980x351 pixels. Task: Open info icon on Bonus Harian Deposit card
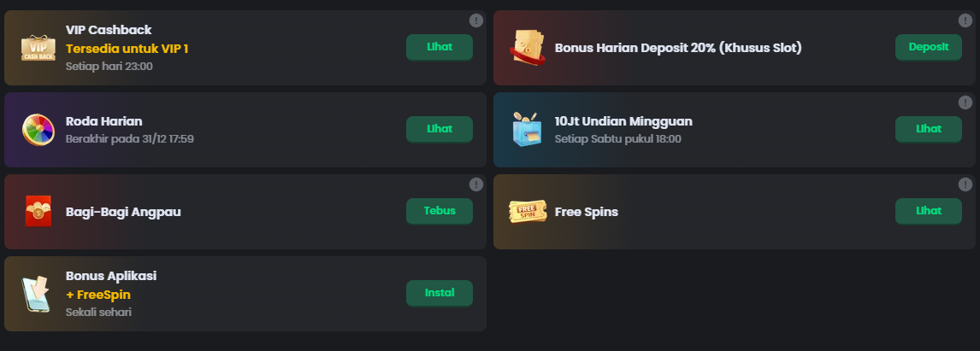point(965,20)
